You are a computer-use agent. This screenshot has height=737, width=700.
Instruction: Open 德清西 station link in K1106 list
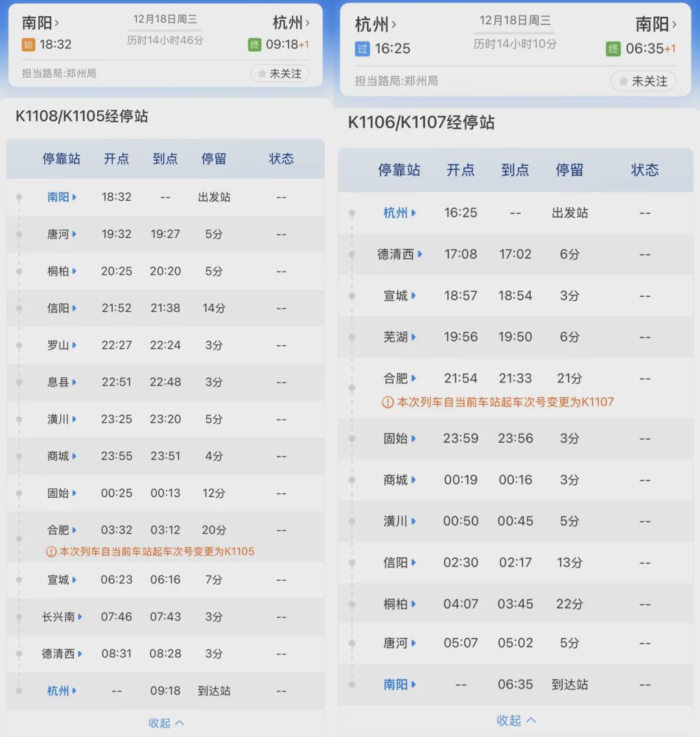(399, 254)
